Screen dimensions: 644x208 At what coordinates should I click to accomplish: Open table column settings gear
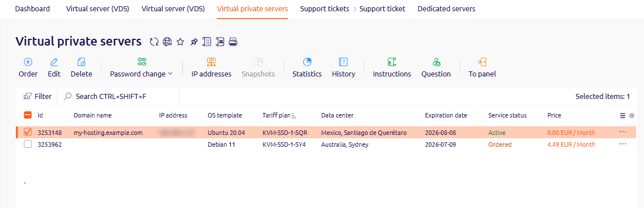(632, 116)
